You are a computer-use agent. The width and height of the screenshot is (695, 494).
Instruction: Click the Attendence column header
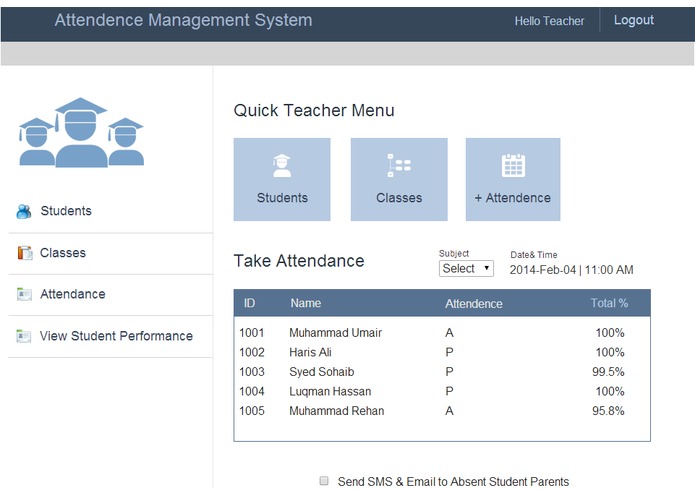[474, 303]
